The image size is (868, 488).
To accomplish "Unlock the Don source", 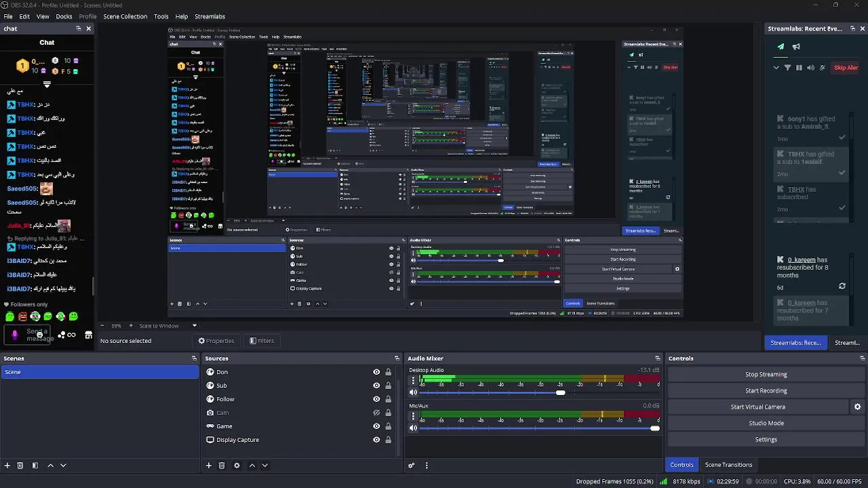I will click(x=388, y=372).
